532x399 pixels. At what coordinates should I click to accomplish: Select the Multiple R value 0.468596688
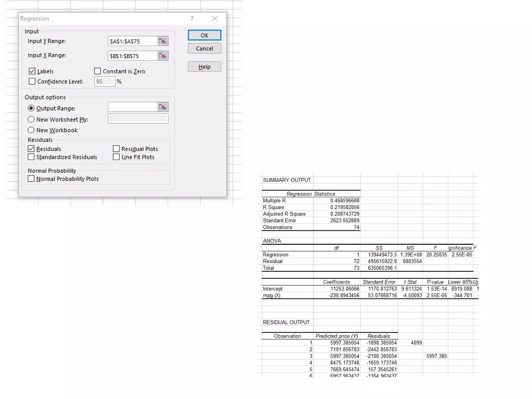click(x=337, y=201)
